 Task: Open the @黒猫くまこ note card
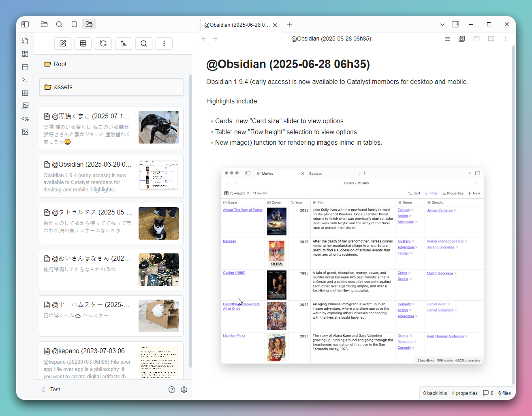pos(111,129)
